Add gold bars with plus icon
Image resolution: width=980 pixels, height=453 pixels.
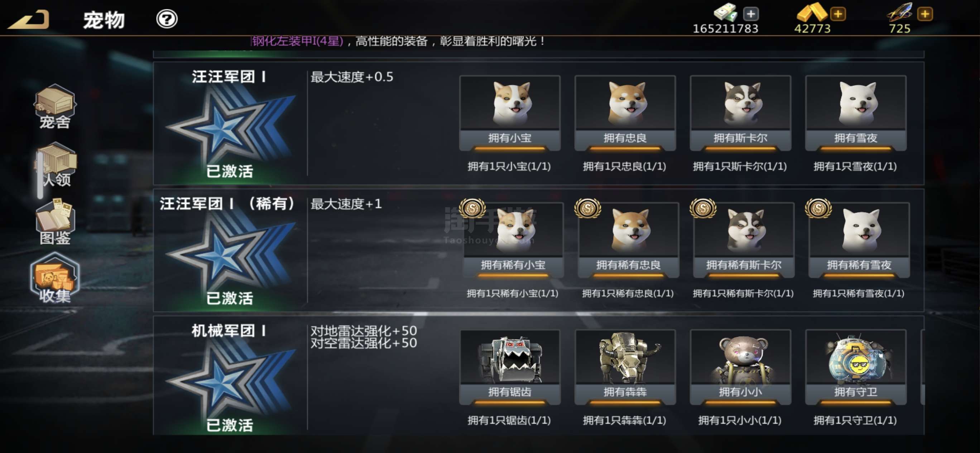point(838,14)
